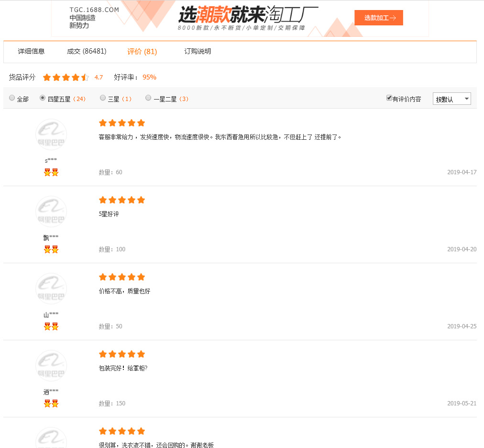
Task: Click five stars above 包装完好 review
Action: (x=122, y=354)
